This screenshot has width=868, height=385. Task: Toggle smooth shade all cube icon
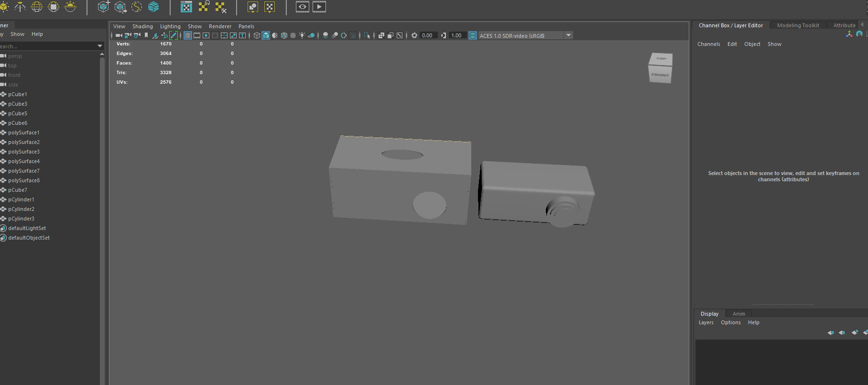[266, 35]
